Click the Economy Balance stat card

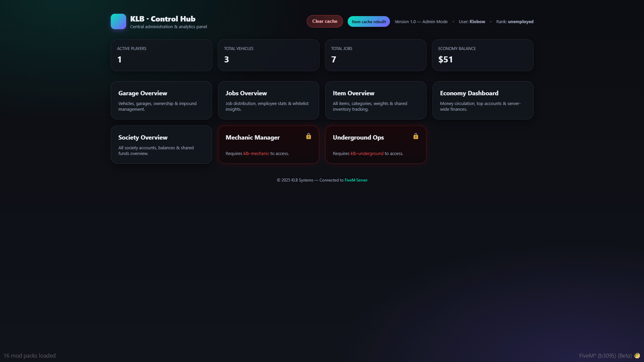(483, 55)
